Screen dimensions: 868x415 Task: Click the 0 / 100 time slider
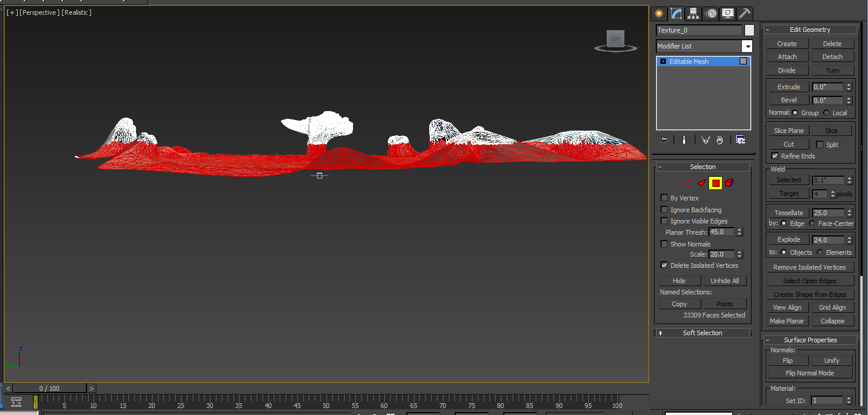point(50,388)
